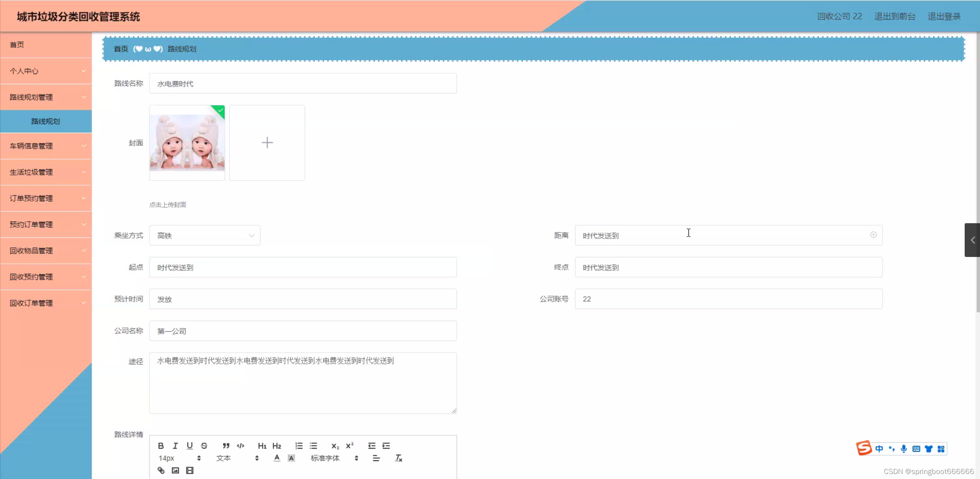This screenshot has height=479, width=980.
Task: Open the text color picker
Action: pyautogui.click(x=277, y=458)
